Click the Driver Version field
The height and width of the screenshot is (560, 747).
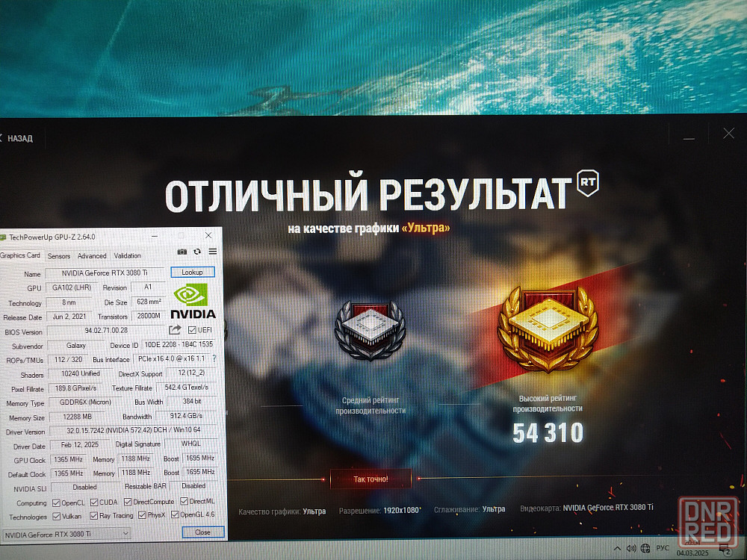[133, 431]
